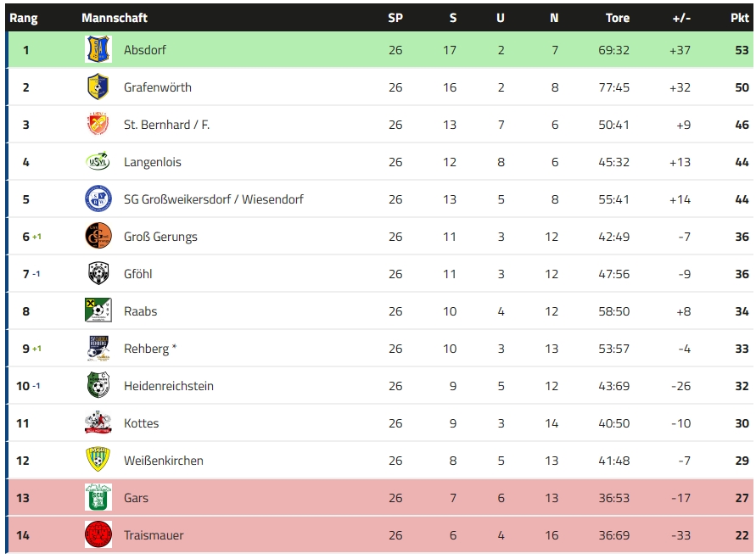Click the Grafenwörth team logo
The image size is (756, 559).
pos(98,87)
